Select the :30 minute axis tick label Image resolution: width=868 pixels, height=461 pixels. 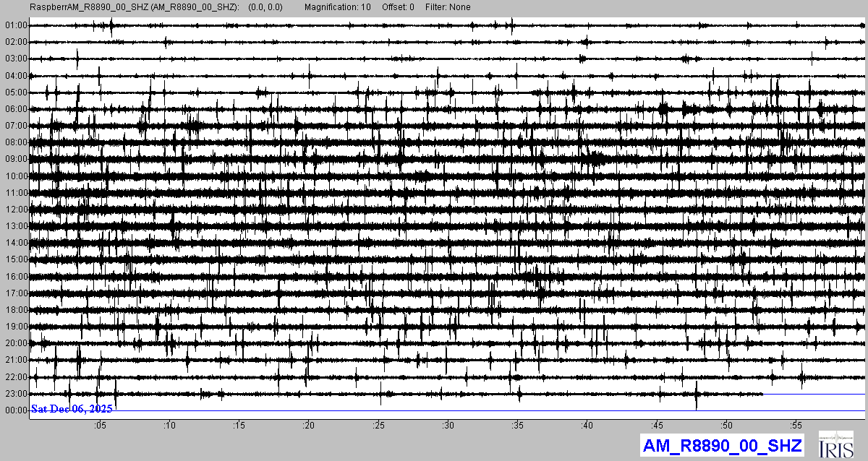(x=448, y=424)
